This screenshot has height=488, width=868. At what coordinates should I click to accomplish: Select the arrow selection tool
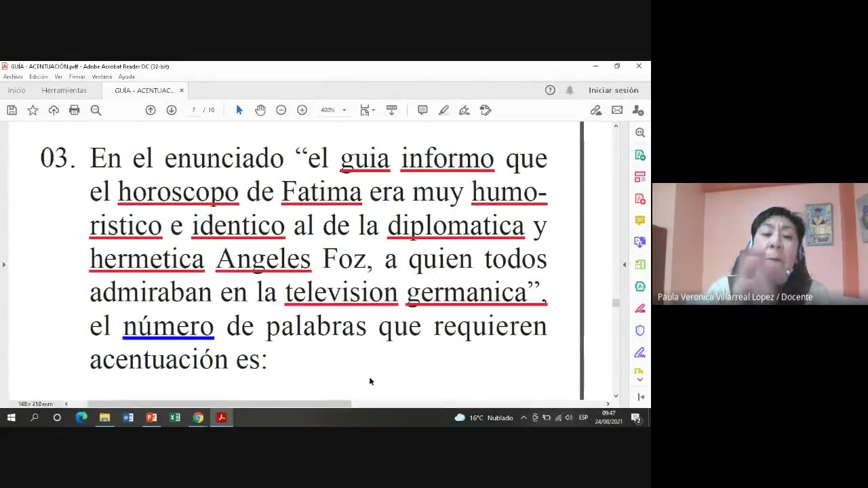click(x=239, y=110)
